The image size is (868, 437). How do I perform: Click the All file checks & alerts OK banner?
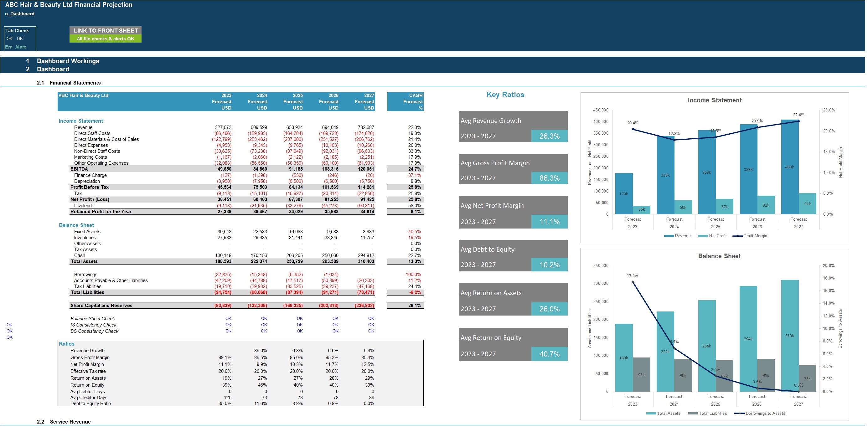click(106, 39)
